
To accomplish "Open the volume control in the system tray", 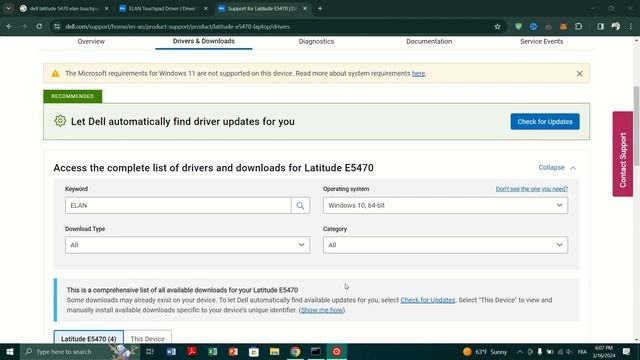I will pyautogui.click(x=569, y=352).
